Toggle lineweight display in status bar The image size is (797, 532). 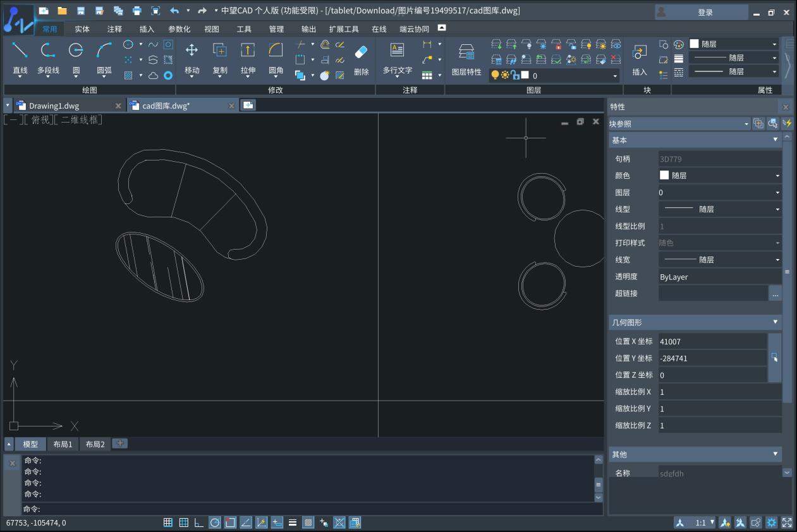[x=293, y=523]
